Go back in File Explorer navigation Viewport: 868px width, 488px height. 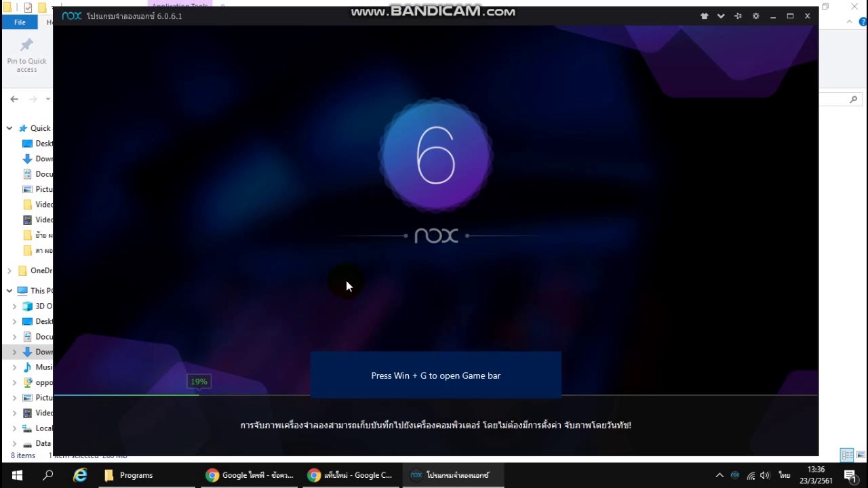click(14, 99)
